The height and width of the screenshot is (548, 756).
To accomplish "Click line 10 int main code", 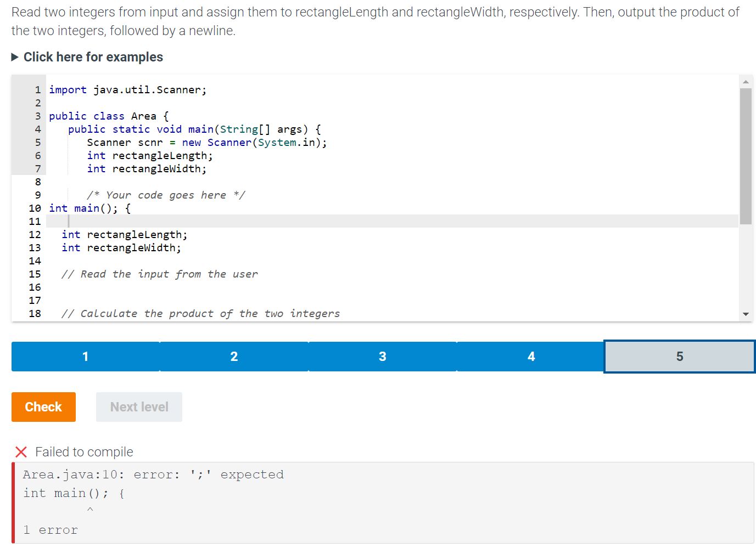I will pos(90,208).
